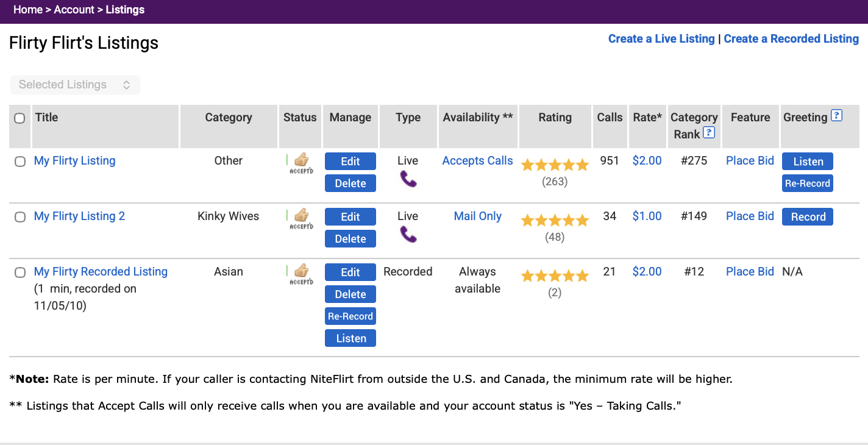The image size is (868, 445).
Task: Change the $2.00 rate of My Flirty Recorded Listing
Action: tap(647, 272)
